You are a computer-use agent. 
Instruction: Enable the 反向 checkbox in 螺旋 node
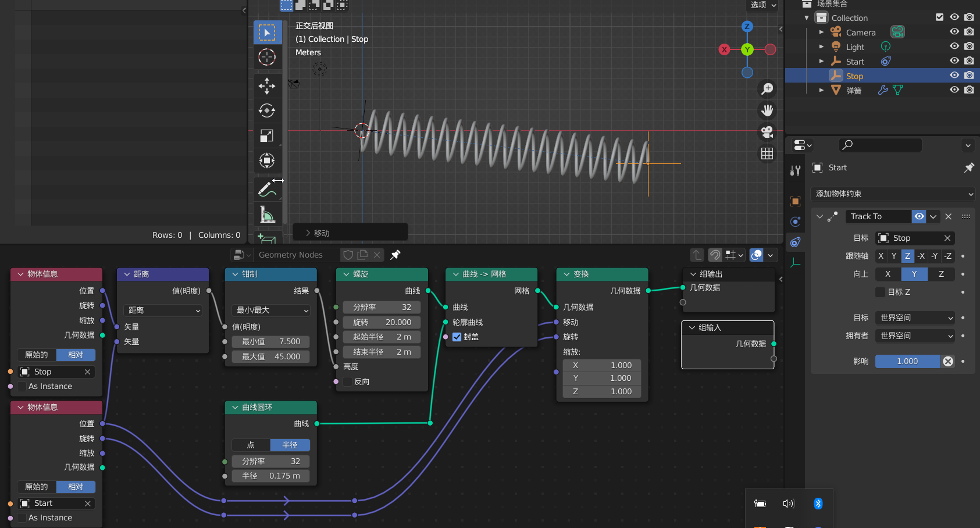click(x=348, y=381)
